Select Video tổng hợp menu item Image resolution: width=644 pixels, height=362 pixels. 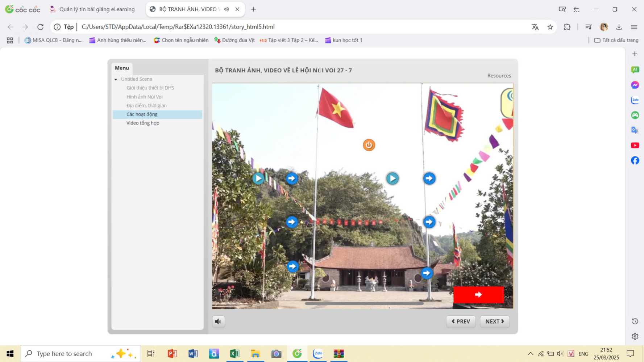143,123
